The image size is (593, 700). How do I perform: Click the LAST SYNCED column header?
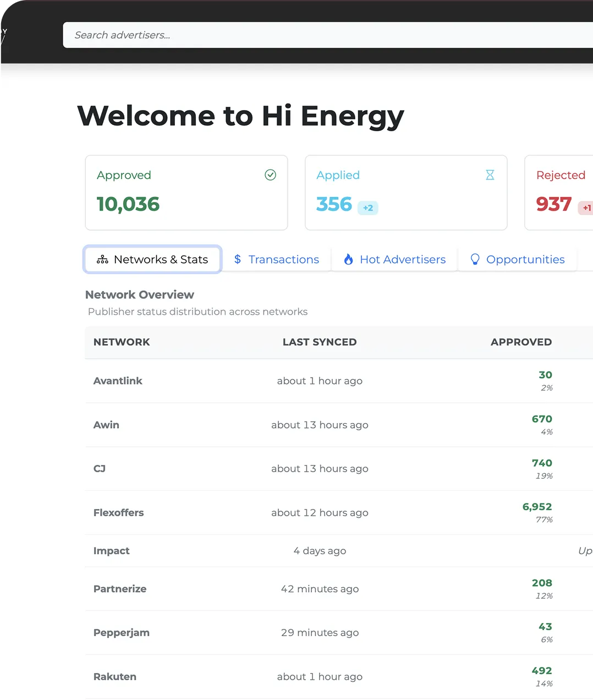(x=320, y=342)
